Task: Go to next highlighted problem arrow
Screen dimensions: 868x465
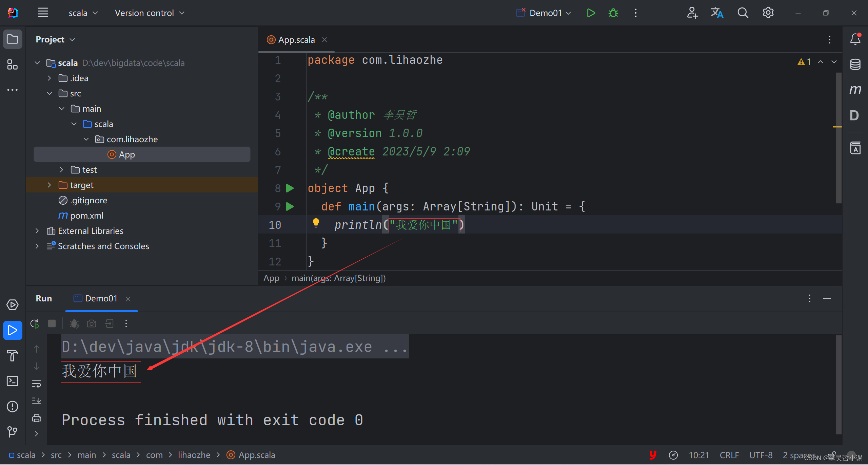Action: click(834, 62)
